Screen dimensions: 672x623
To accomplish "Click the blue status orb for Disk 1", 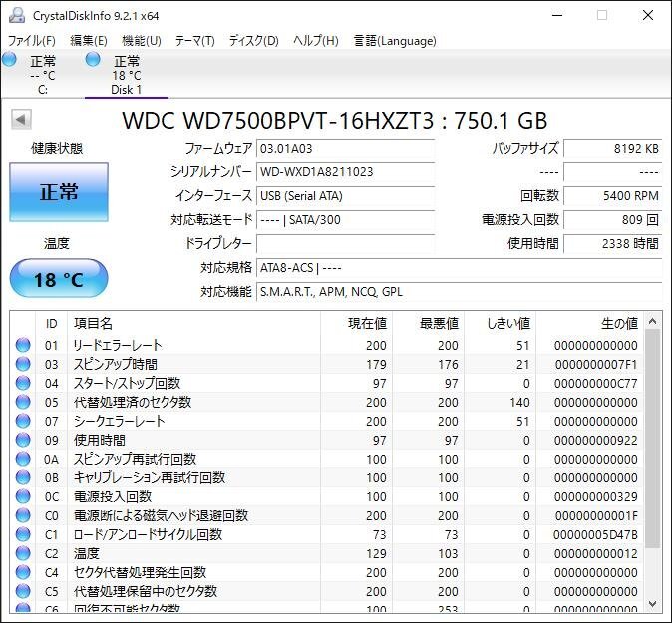I will tap(93, 59).
